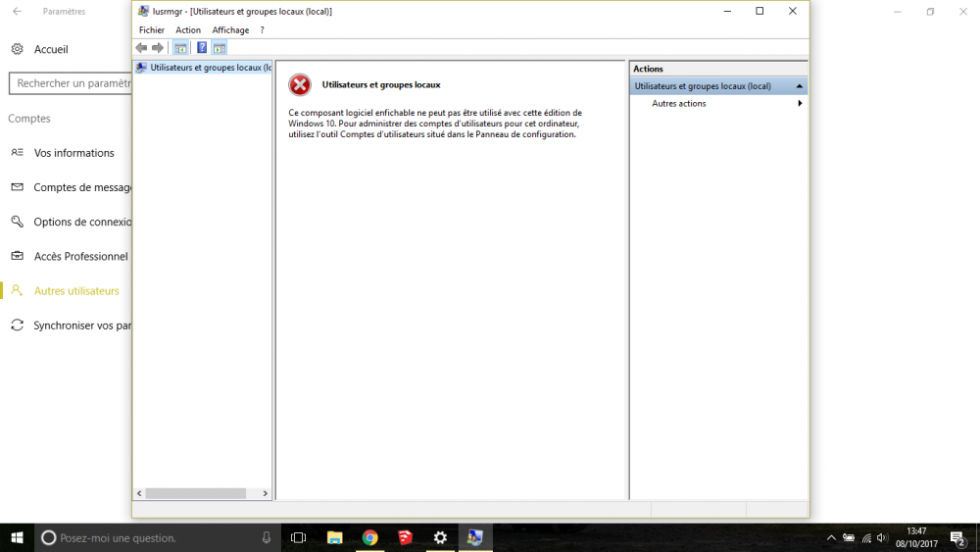Open the Settings gear taskbar icon
Image resolution: width=980 pixels, height=552 pixels.
click(x=440, y=537)
